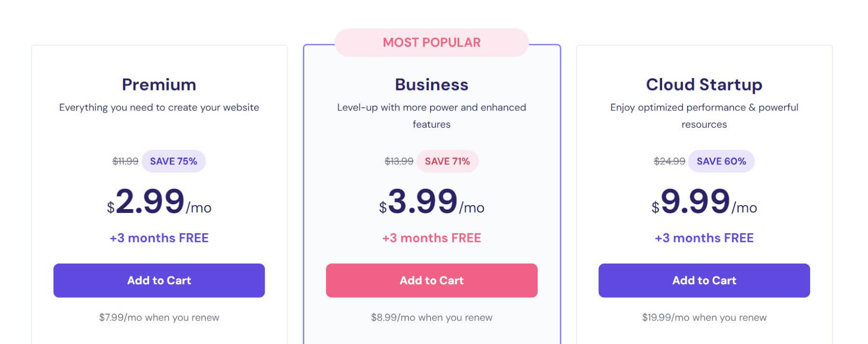Click the Business plan description text

pyautogui.click(x=432, y=116)
